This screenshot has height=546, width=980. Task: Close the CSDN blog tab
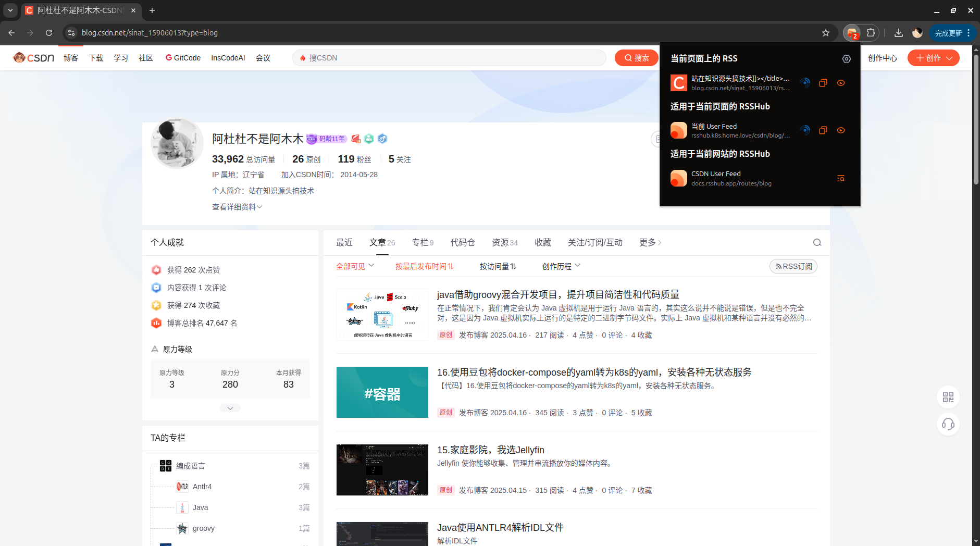pyautogui.click(x=133, y=10)
